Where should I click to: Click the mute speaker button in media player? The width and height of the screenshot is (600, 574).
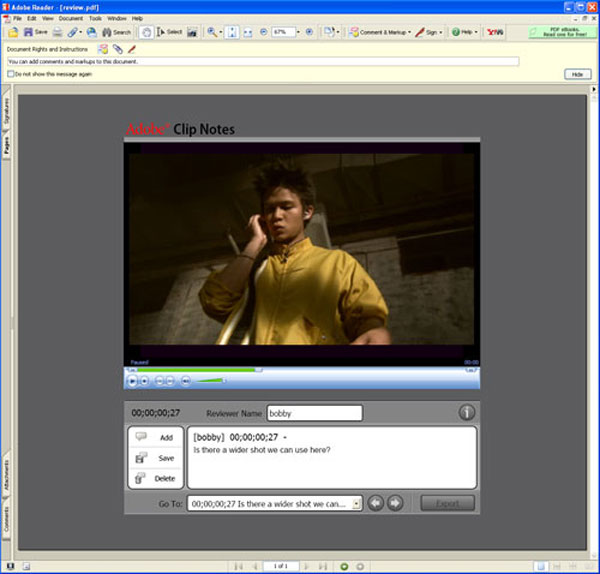[186, 381]
